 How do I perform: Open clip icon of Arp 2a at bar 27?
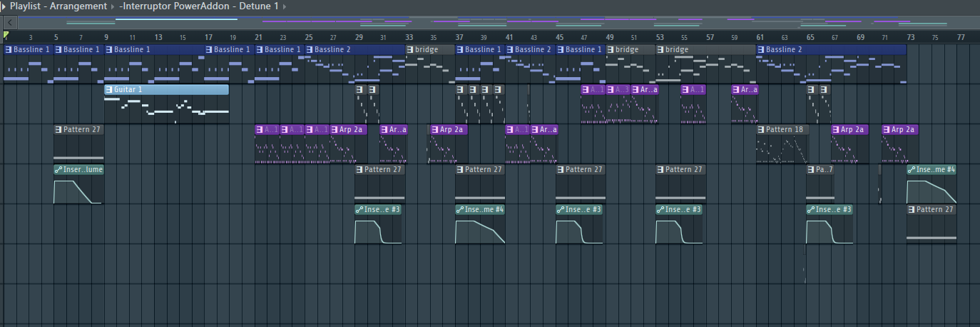tap(335, 130)
